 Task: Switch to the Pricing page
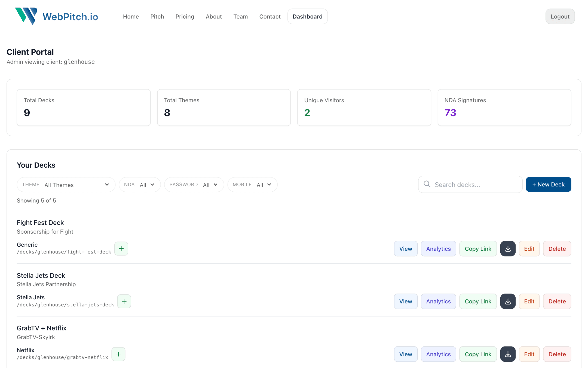click(x=185, y=16)
